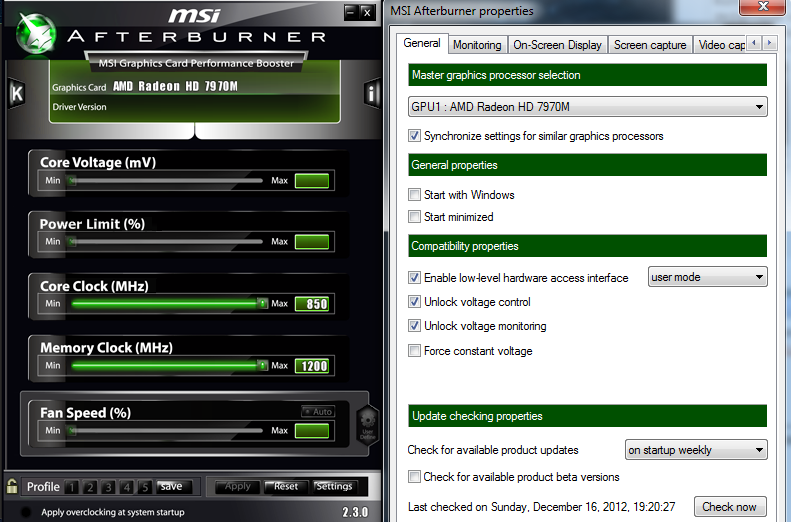Select profile slot 4

127,487
